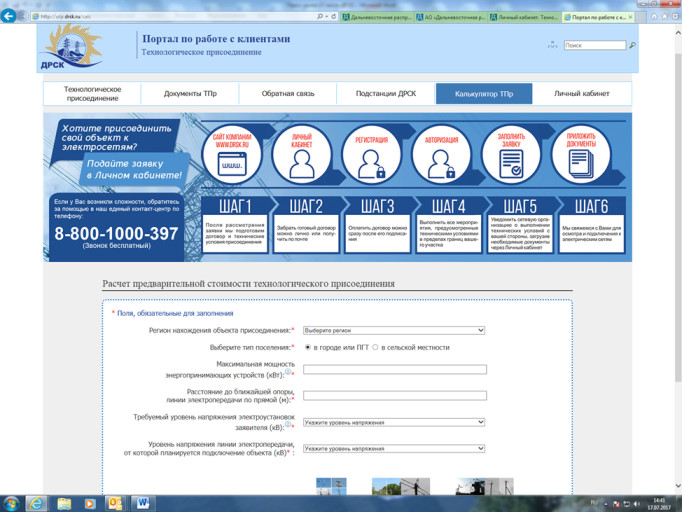The width and height of the screenshot is (682, 512).
Task: Switch to 'Подстанции ДРСК' menu tab
Action: click(386, 94)
